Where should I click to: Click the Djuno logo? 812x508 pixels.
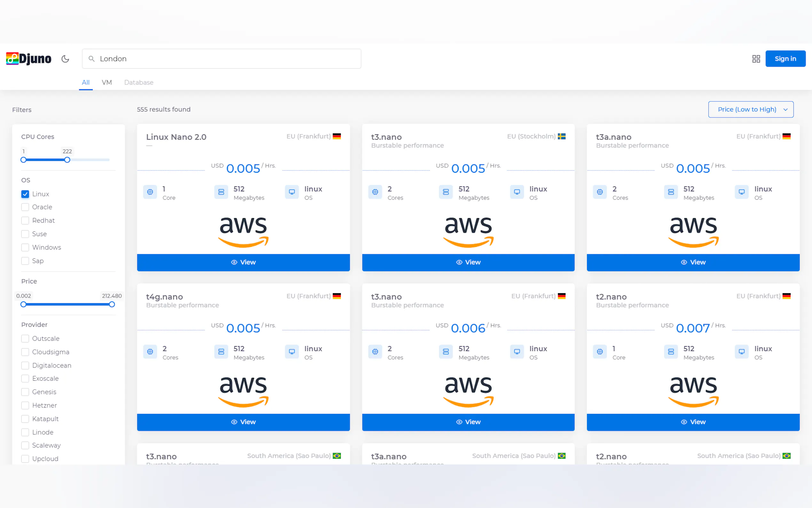(x=28, y=59)
